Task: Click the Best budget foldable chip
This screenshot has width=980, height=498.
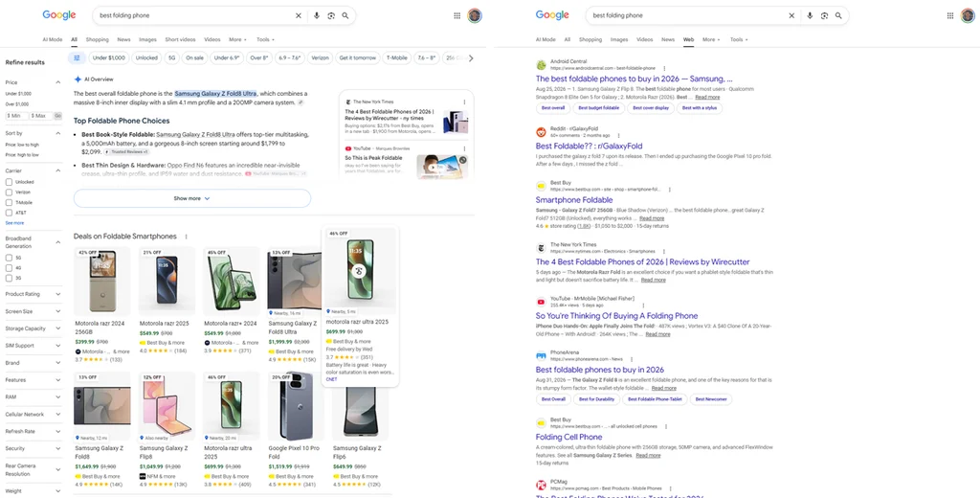Action: pos(599,108)
